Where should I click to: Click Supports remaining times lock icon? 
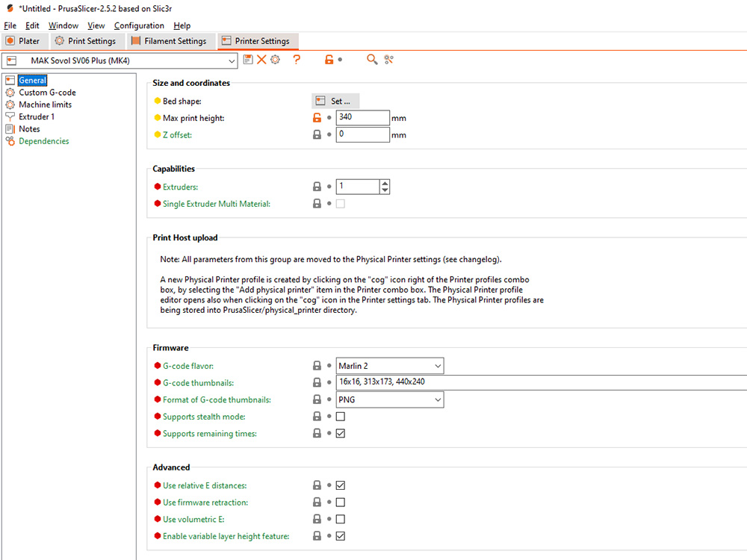317,433
